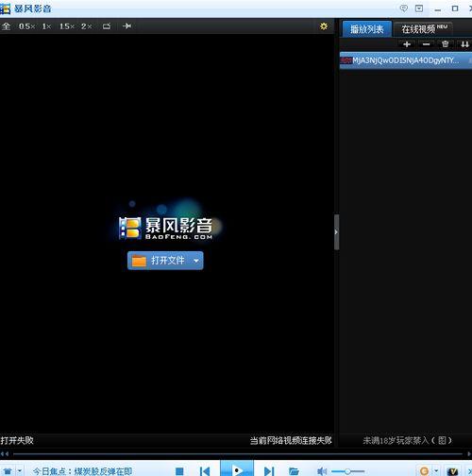Click the rewind arrows at seek bar start
This screenshot has width=472, height=476.
click(x=5, y=453)
